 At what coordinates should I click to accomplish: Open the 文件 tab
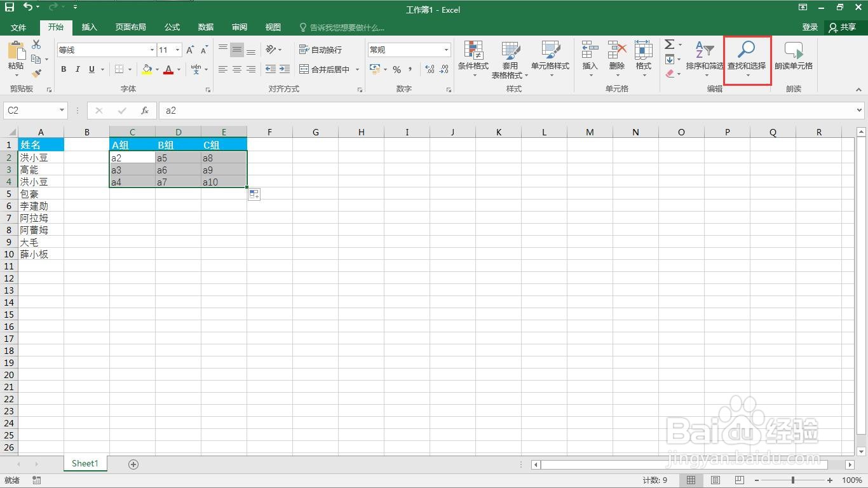(x=18, y=27)
